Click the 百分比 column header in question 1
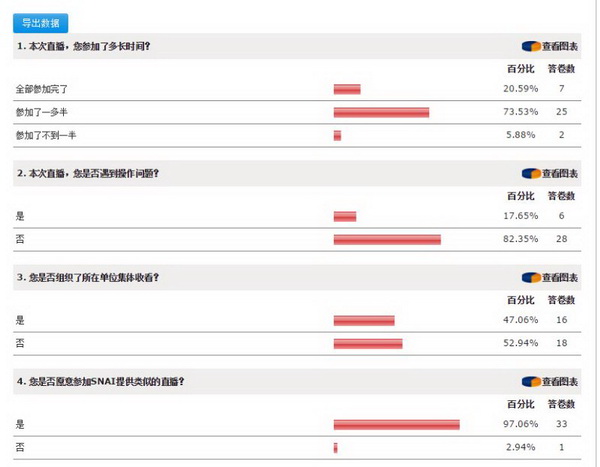Screen dimensions: 600x467 coord(523,69)
